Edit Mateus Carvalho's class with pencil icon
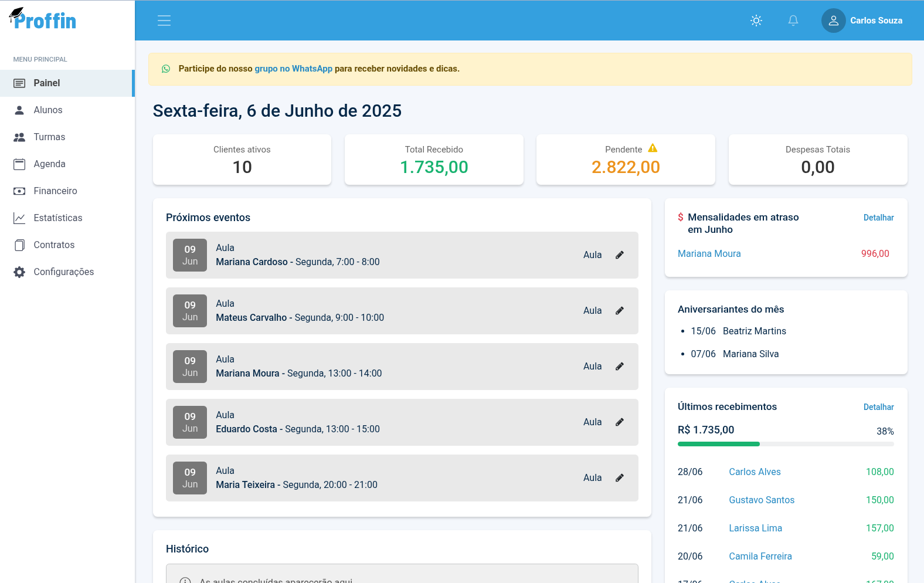The width and height of the screenshot is (924, 583). [620, 311]
